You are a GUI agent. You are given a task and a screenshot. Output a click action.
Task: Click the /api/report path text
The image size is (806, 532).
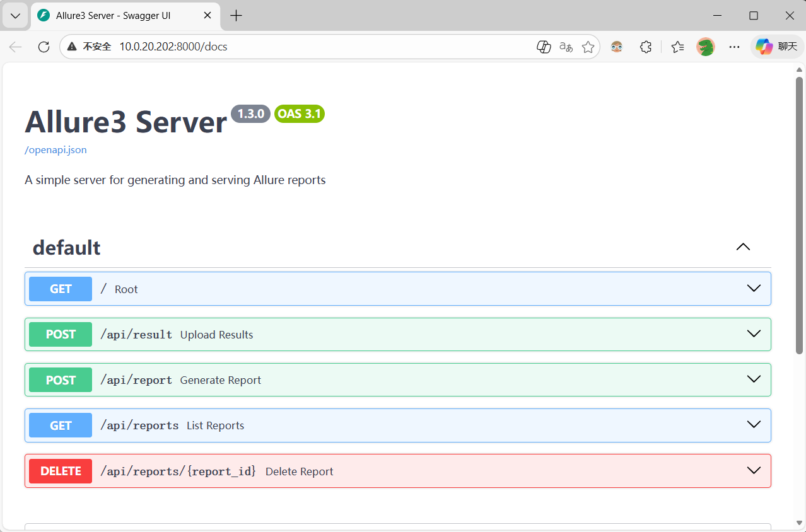[136, 380]
